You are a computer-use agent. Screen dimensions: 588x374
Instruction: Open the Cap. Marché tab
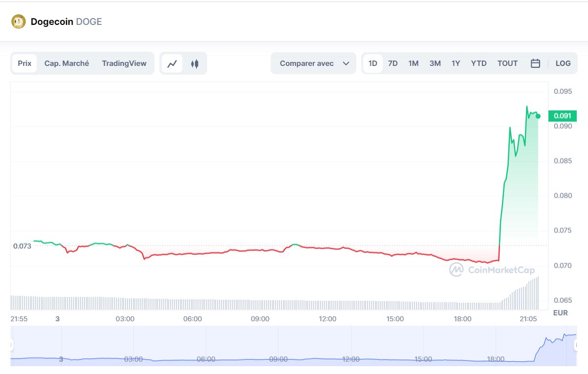tap(66, 63)
